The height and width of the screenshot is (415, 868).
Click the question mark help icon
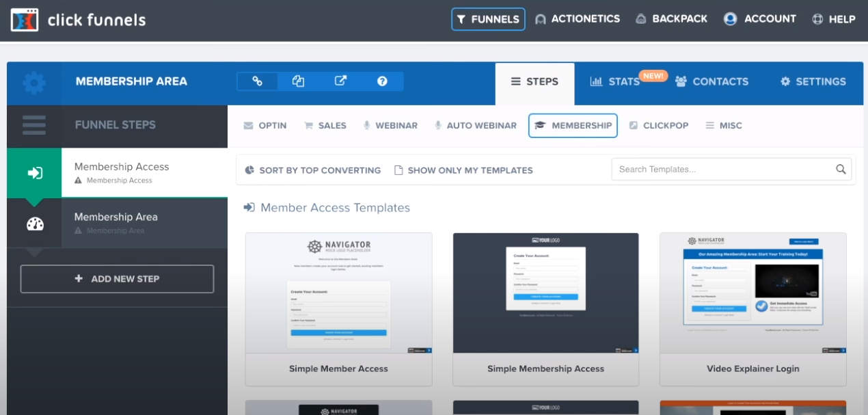(382, 81)
